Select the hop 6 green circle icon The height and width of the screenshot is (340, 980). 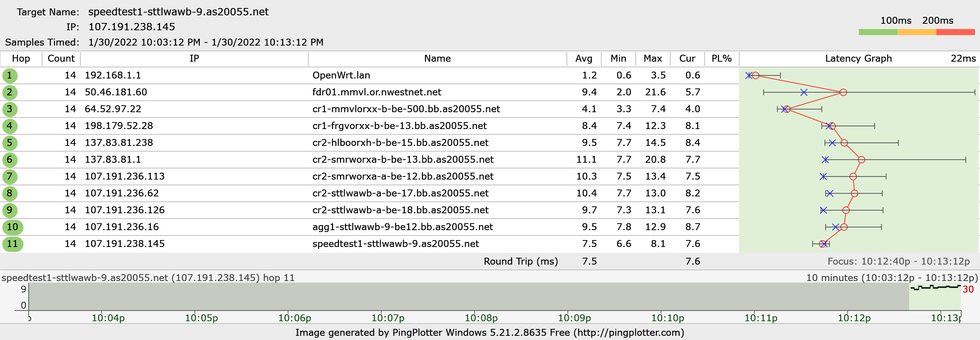coord(10,160)
